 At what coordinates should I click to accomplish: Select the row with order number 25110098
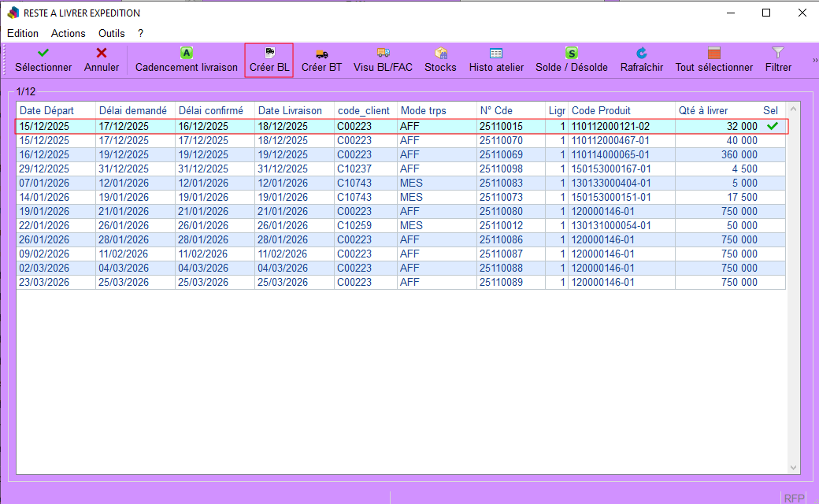[x=501, y=169]
